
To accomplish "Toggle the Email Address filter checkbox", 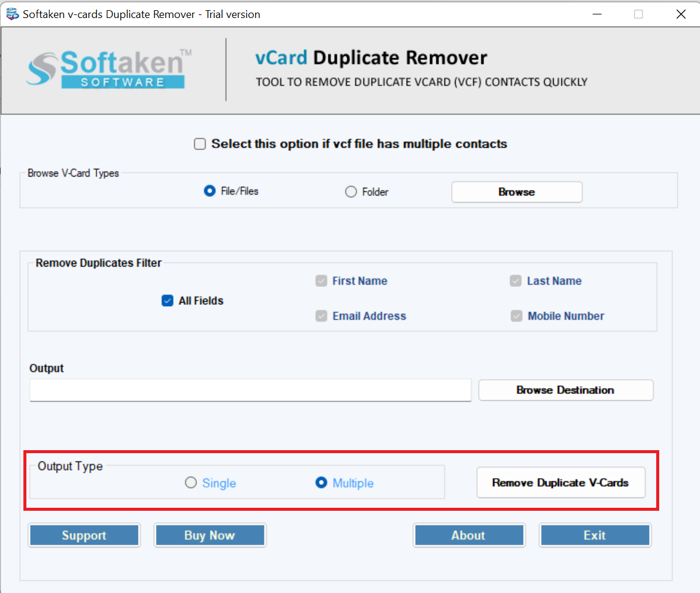I will coord(321,316).
